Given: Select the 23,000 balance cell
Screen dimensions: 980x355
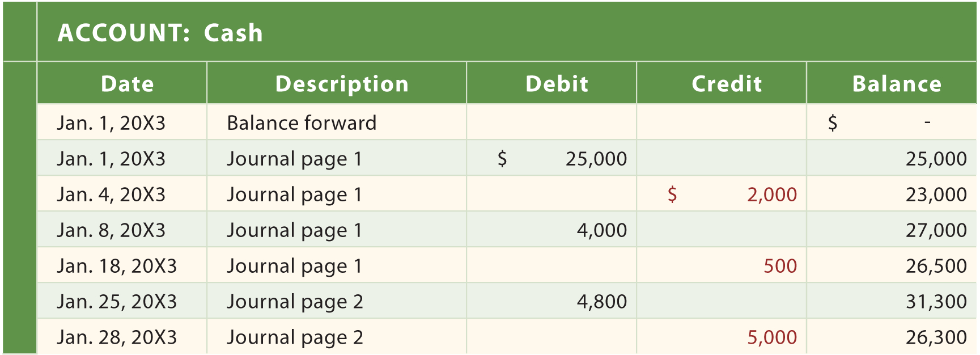Looking at the screenshot, I should pyautogui.click(x=936, y=195).
